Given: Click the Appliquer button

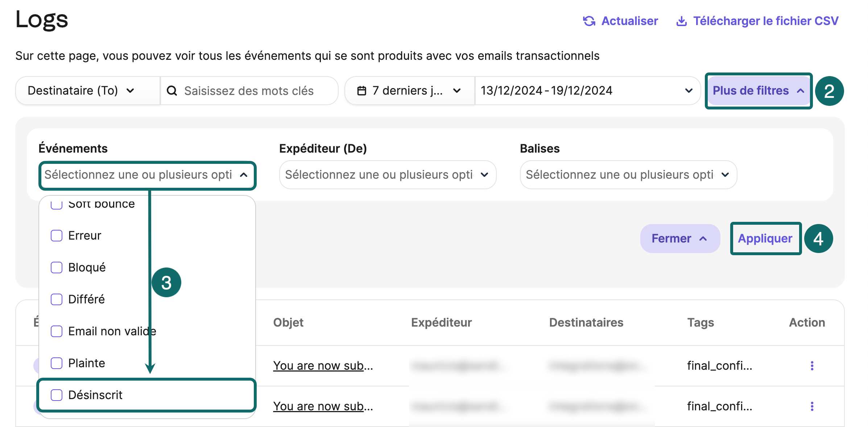Looking at the screenshot, I should click(765, 239).
